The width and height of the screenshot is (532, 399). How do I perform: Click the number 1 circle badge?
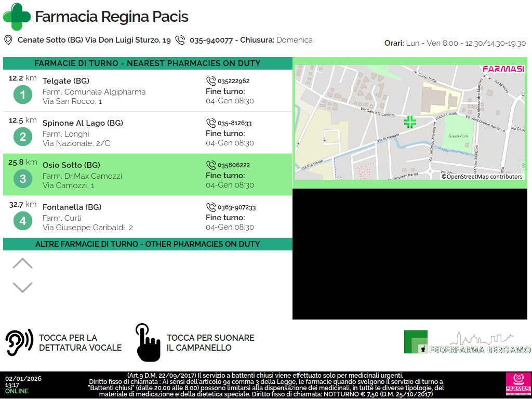click(x=22, y=95)
